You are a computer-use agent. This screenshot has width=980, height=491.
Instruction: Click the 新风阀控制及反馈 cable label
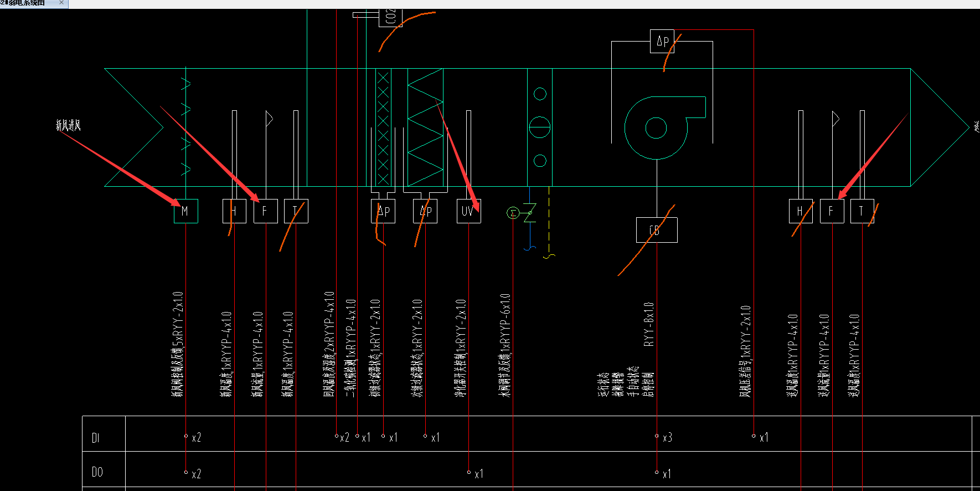tap(177, 345)
